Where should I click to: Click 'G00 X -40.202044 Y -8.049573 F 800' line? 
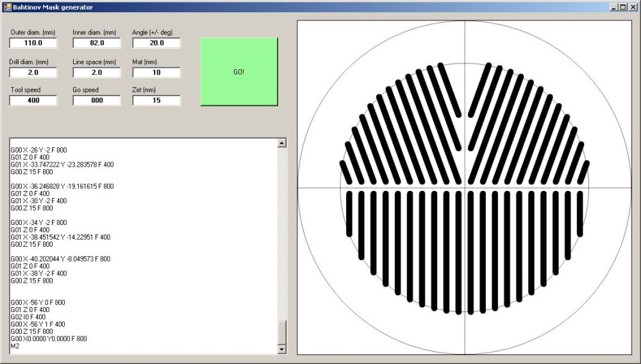60,259
